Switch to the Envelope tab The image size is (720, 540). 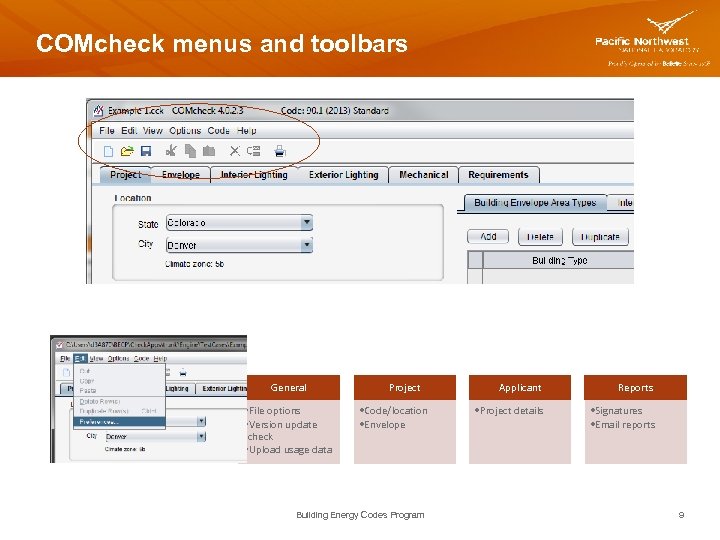(x=181, y=175)
